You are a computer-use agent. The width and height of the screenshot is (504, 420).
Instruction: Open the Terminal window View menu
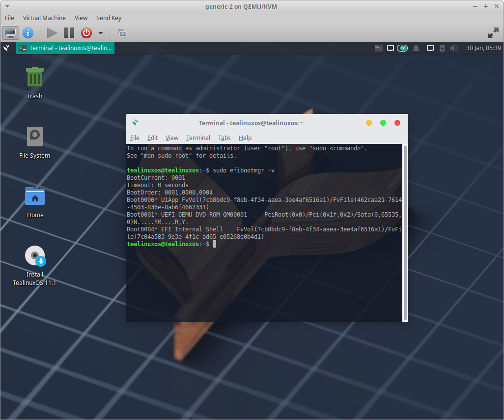pos(172,138)
